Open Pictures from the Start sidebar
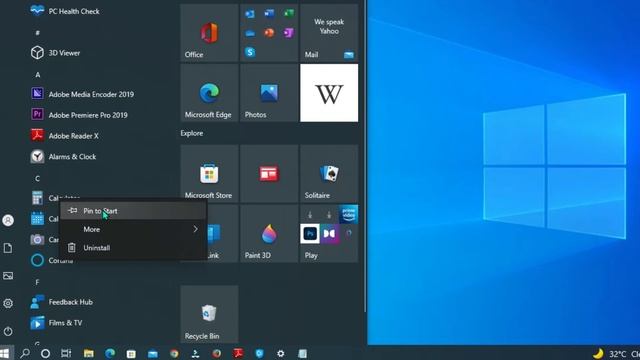The width and height of the screenshot is (640, 360). coord(8,276)
